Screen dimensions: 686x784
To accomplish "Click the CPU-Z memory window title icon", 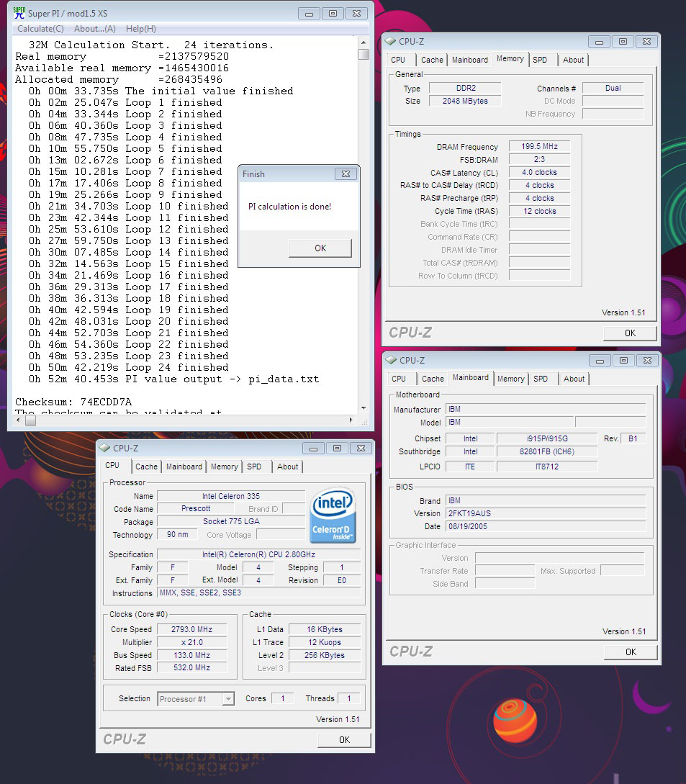I will pos(390,41).
